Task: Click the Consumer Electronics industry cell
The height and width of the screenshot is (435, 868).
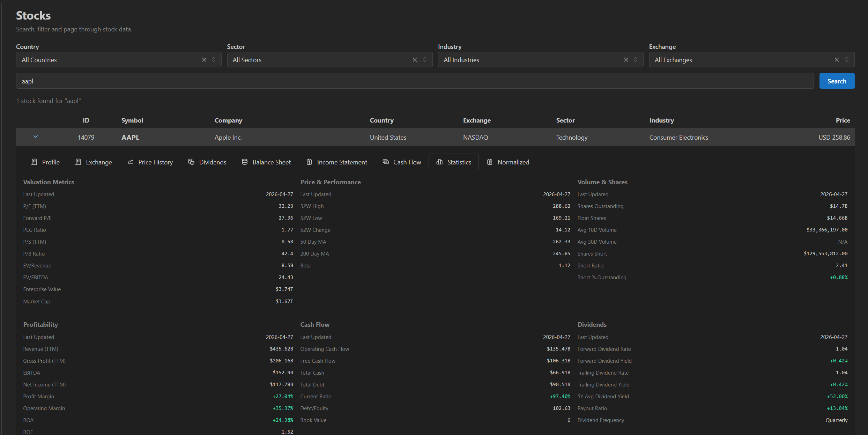Action: click(x=679, y=138)
